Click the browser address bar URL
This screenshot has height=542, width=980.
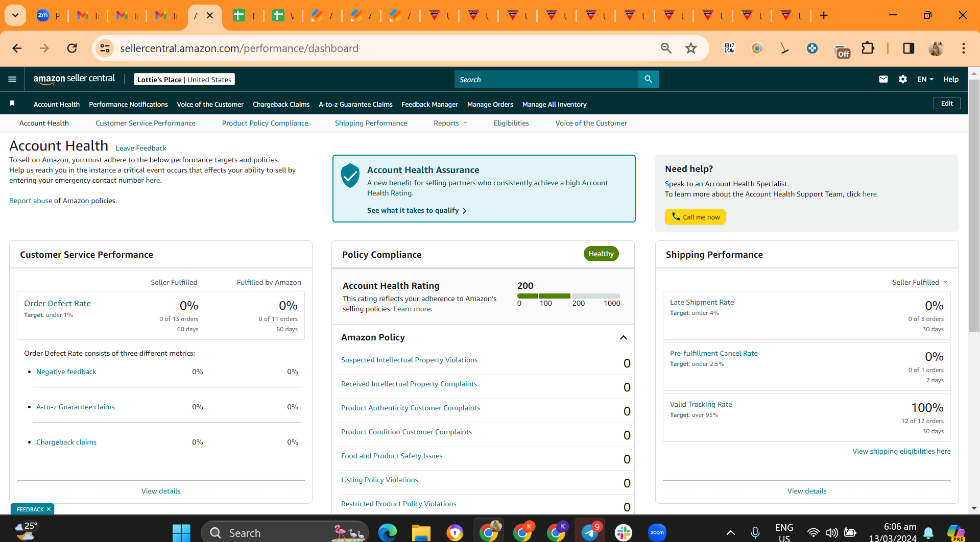tap(239, 48)
